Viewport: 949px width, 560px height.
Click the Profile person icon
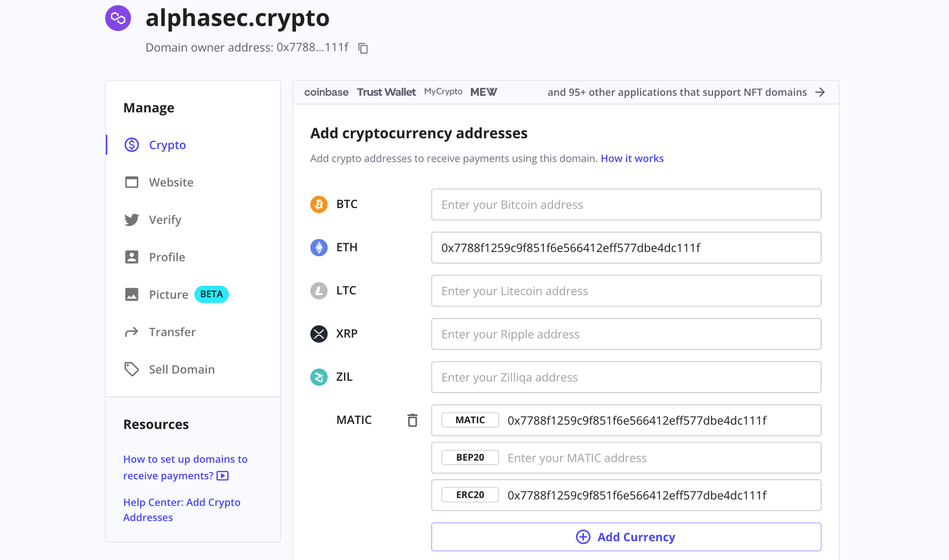(131, 257)
